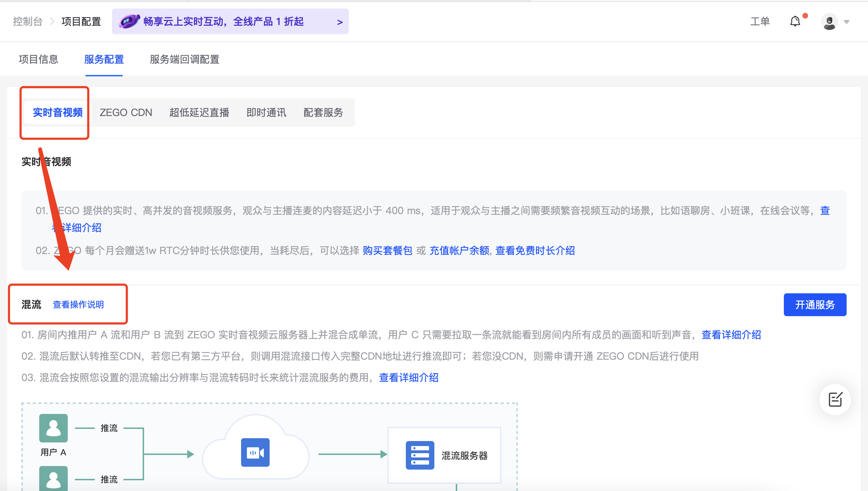Switch to the 即时通讯 tab
The height and width of the screenshot is (491, 868).
point(266,112)
